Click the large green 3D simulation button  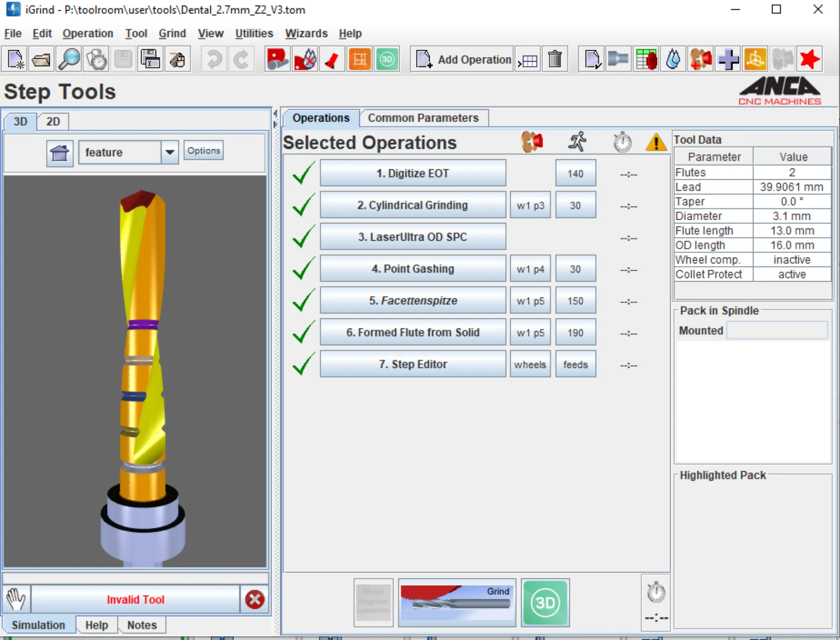tap(545, 602)
